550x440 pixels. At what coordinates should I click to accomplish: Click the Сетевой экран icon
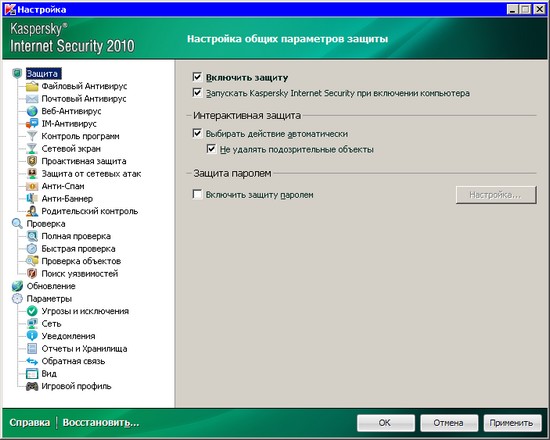32,149
